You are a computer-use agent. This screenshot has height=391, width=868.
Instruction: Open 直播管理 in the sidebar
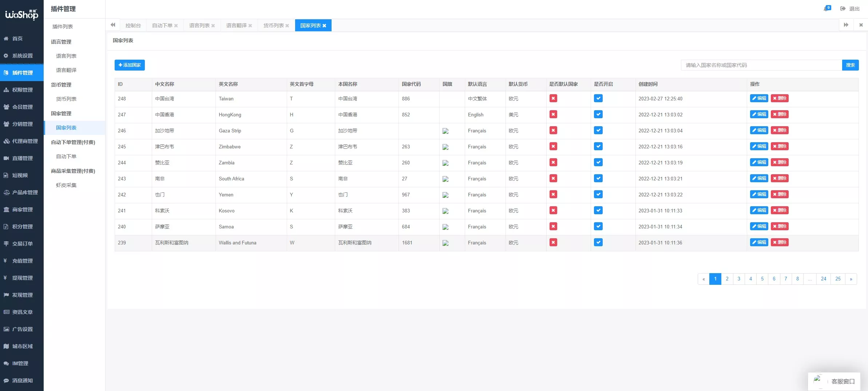pos(22,158)
